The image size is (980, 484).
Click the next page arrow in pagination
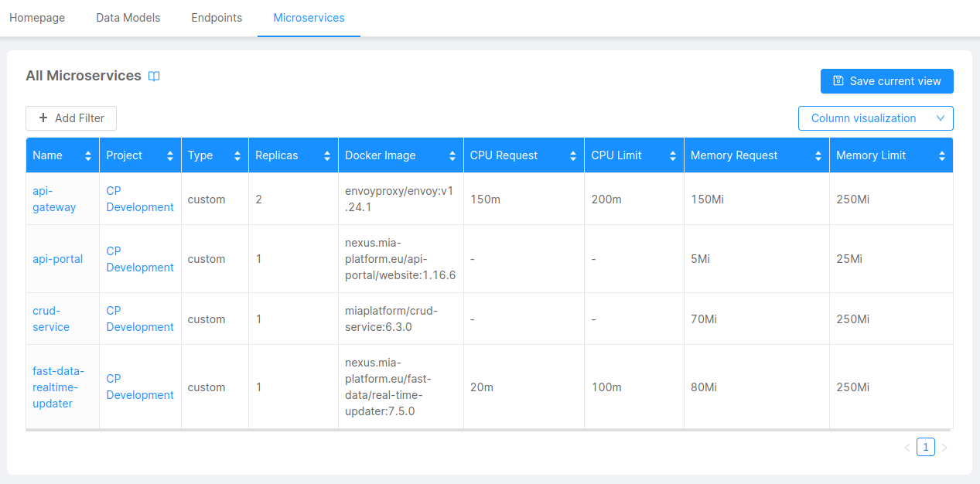point(944,447)
